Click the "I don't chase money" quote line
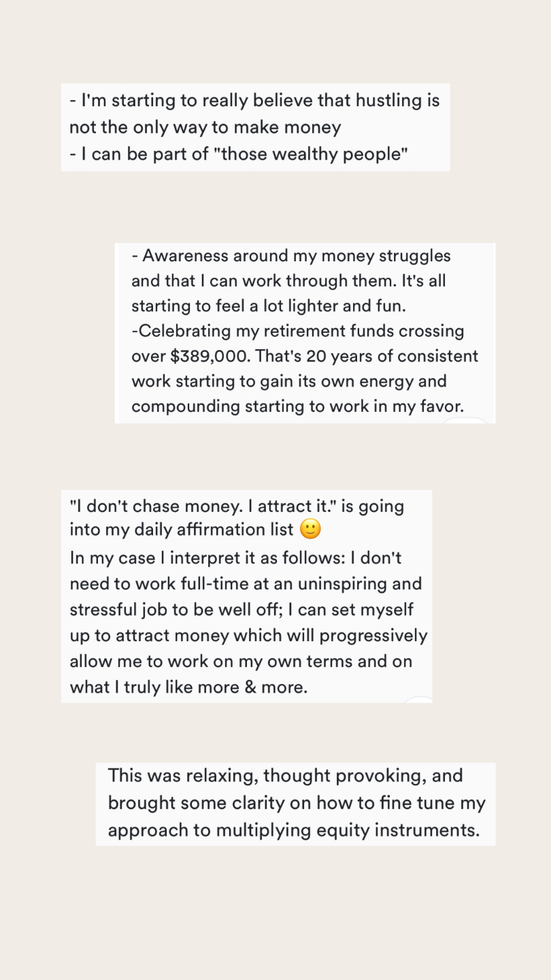 (237, 506)
